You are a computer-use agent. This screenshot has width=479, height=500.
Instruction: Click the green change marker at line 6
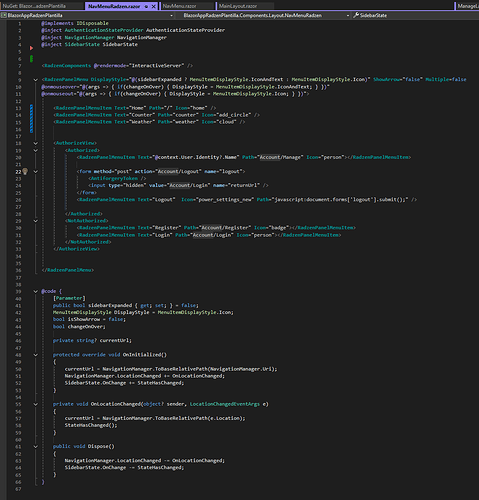tap(31, 59)
